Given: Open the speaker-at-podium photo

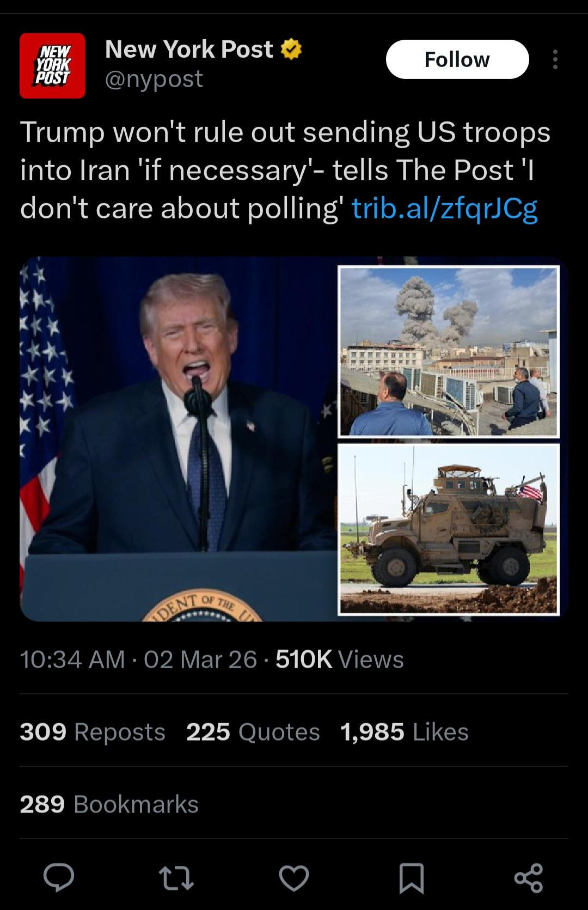Looking at the screenshot, I should tap(179, 439).
